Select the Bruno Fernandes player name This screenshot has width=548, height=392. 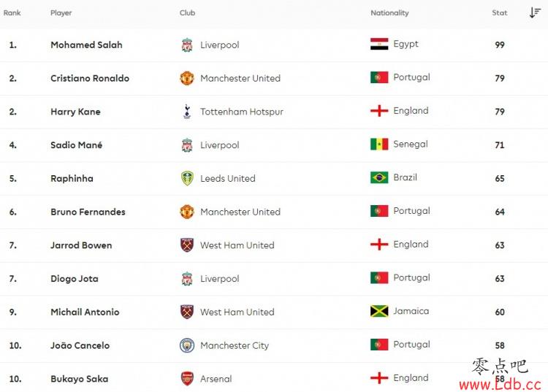pos(88,212)
